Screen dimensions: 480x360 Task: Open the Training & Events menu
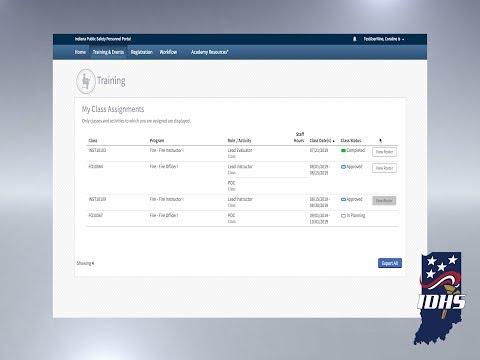pyautogui.click(x=108, y=52)
